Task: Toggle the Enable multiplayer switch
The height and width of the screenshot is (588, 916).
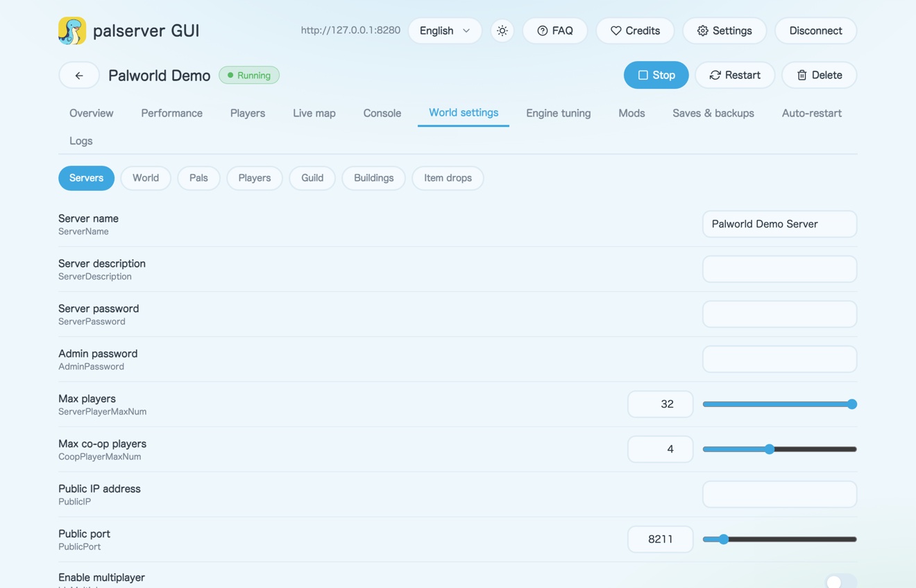Action: (x=841, y=582)
